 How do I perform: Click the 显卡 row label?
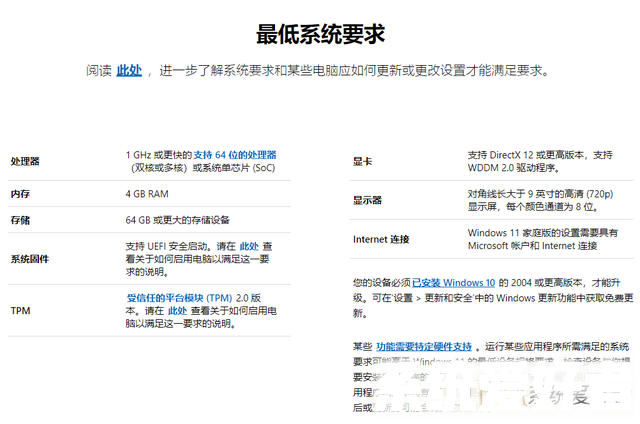click(x=362, y=161)
